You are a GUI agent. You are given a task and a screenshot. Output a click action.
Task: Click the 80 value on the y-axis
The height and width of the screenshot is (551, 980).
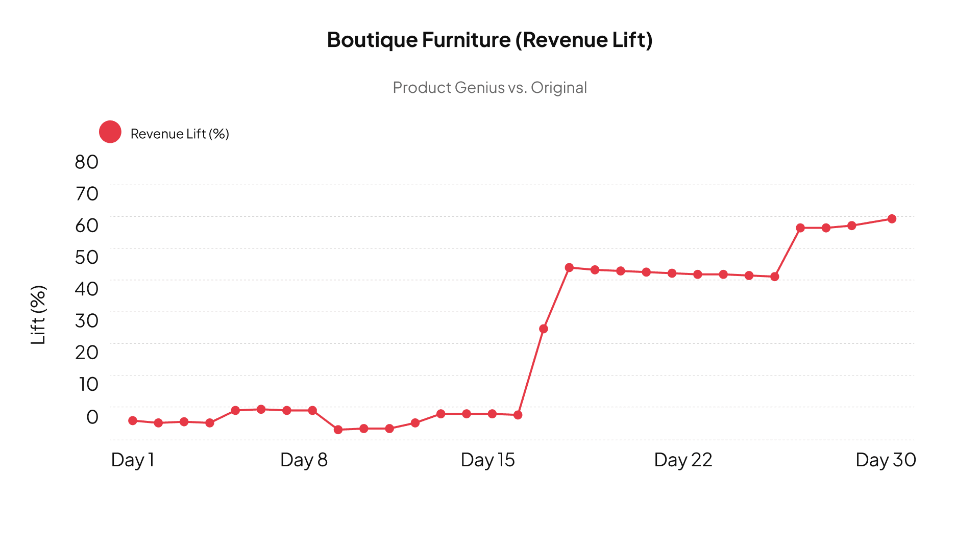point(86,162)
